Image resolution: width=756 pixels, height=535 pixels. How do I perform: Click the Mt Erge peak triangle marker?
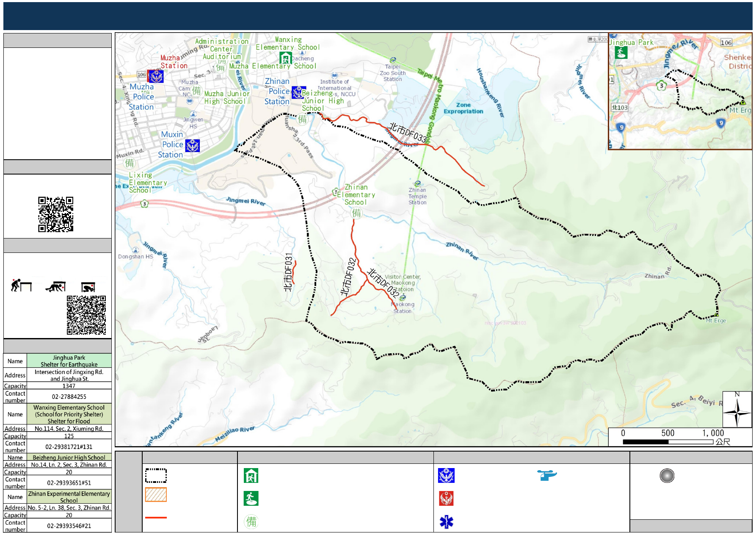click(717, 315)
